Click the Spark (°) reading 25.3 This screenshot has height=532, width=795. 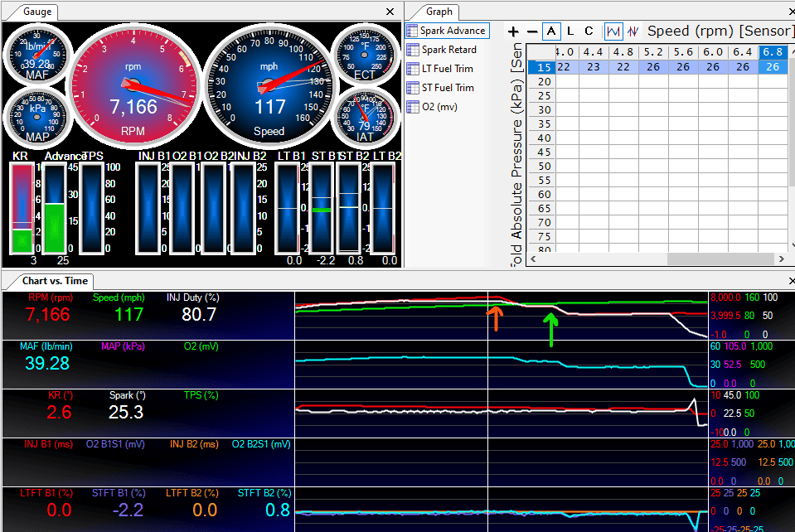point(126,413)
